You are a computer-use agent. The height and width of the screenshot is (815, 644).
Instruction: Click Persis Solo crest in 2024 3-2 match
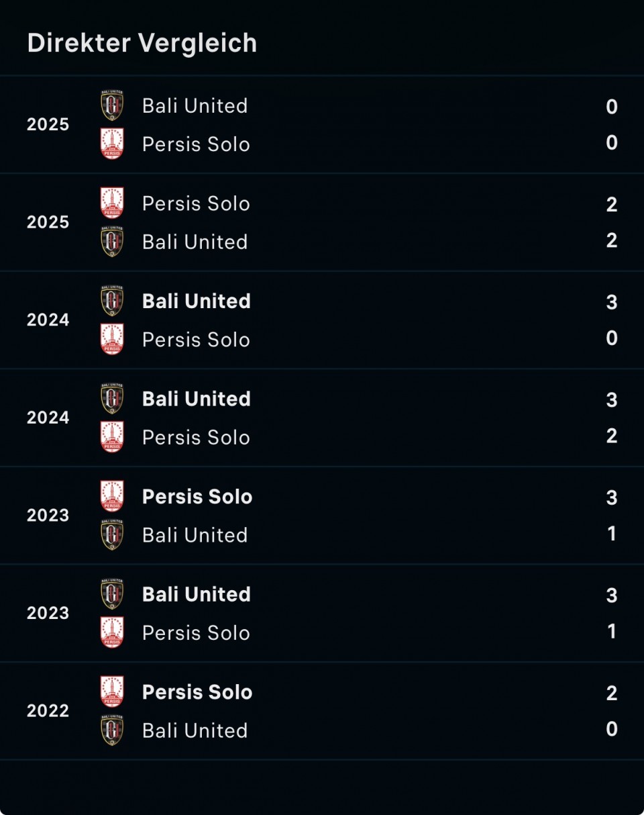point(112,437)
